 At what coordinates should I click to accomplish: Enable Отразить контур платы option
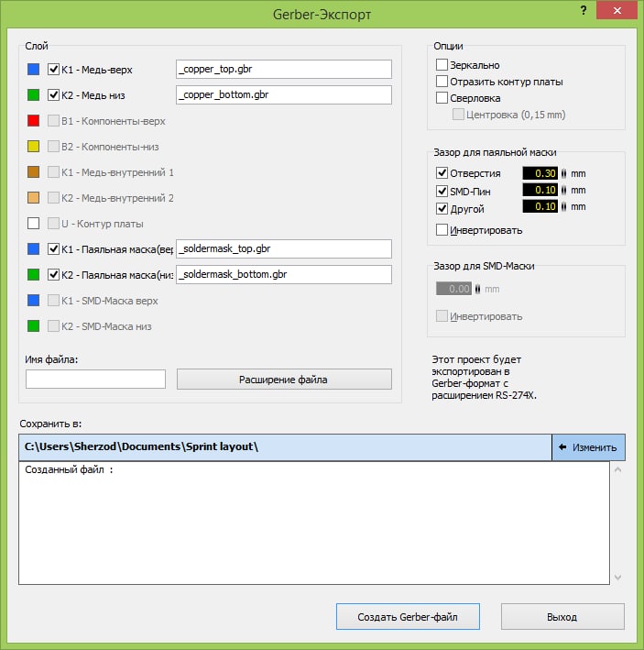442,82
